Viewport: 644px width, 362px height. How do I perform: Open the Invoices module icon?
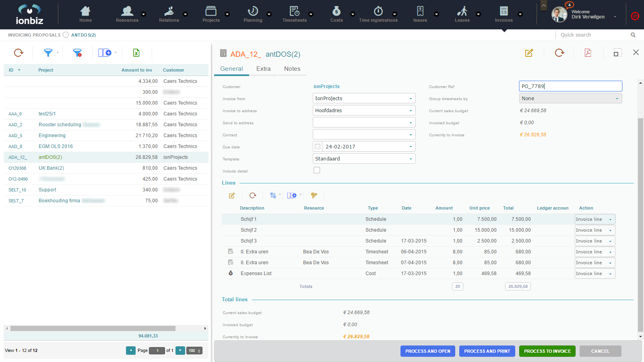click(504, 11)
